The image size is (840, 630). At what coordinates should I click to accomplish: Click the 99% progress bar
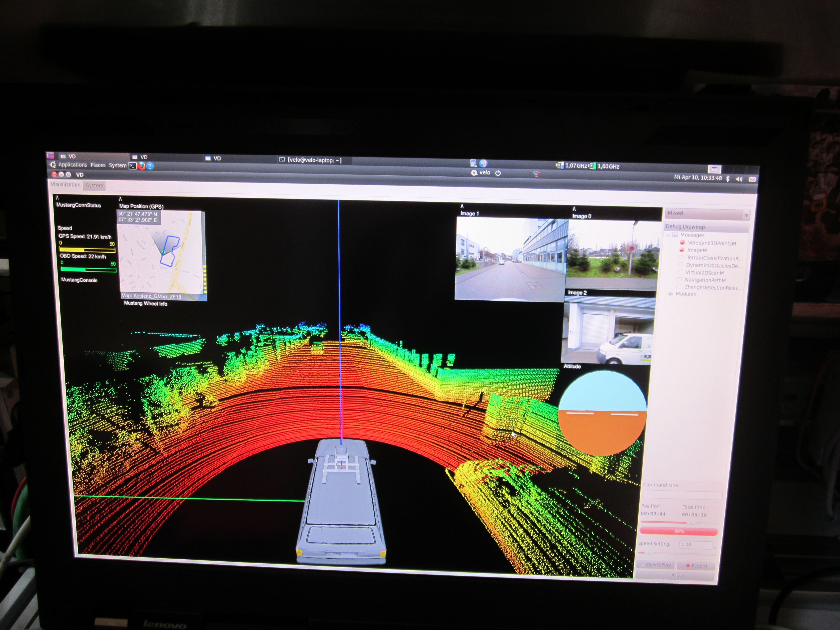coord(679,531)
